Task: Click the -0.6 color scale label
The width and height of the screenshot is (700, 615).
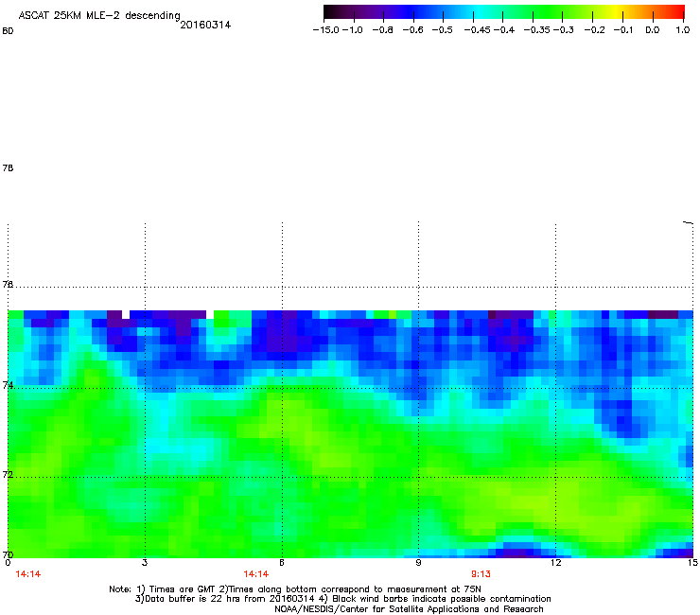Action: click(412, 30)
